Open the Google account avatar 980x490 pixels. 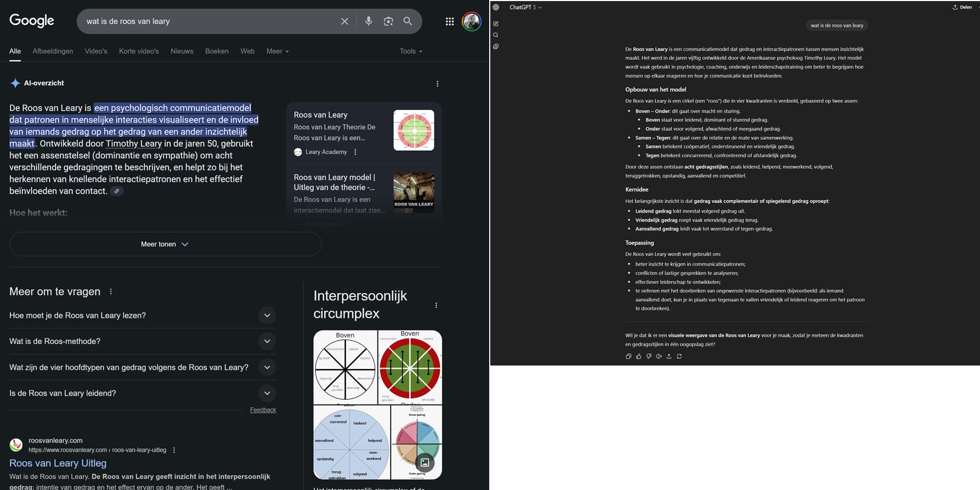[x=471, y=22]
